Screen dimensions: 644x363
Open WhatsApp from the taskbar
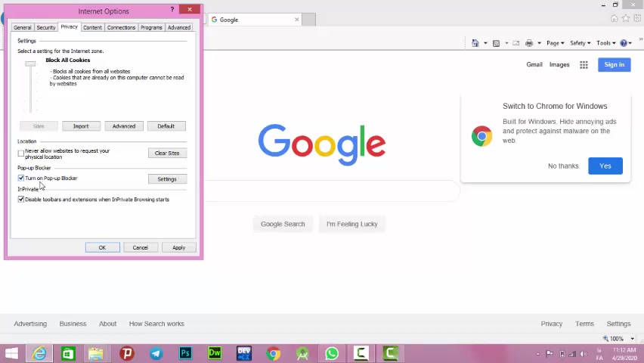click(331, 353)
